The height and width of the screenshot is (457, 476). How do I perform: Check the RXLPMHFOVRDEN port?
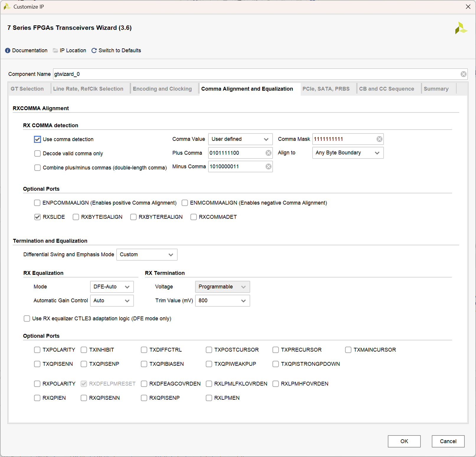(x=276, y=384)
